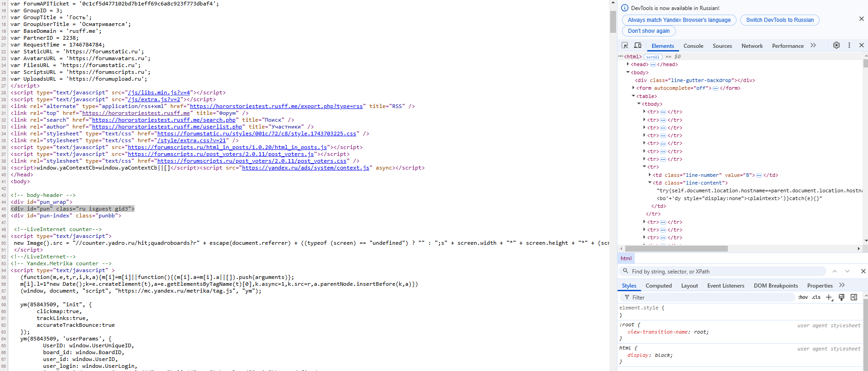Click the scroll badge next to html
Image resolution: width=868 pixels, height=371 pixels.
coord(653,57)
